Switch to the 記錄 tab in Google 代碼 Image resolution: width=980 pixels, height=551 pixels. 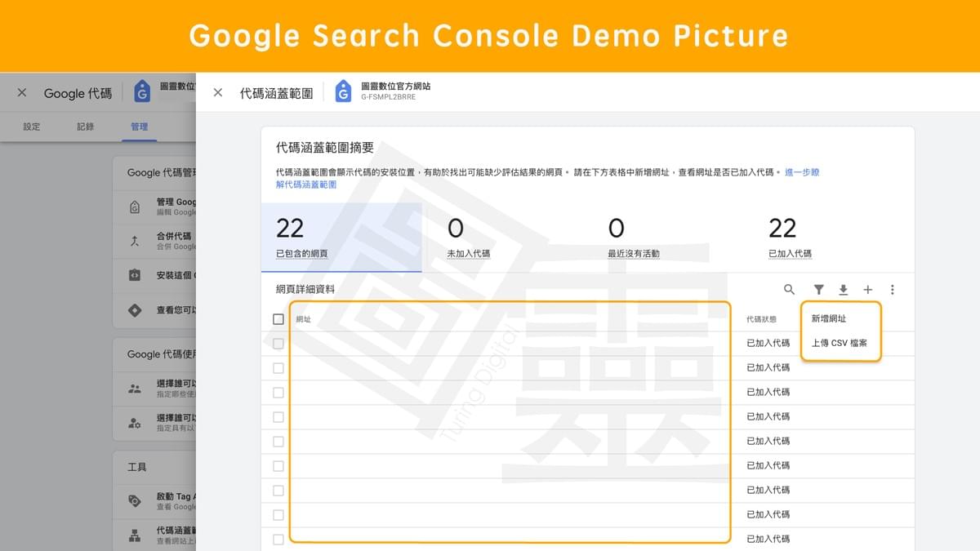[86, 127]
